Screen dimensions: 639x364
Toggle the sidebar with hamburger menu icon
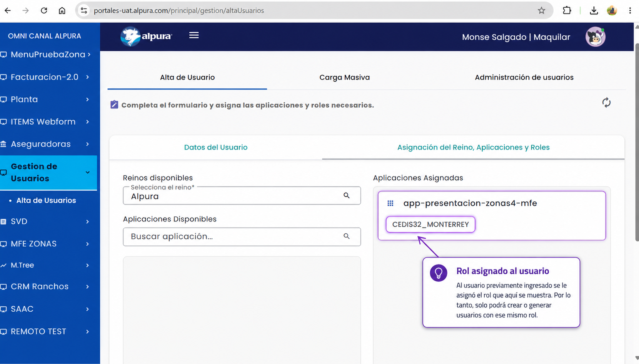pos(194,35)
